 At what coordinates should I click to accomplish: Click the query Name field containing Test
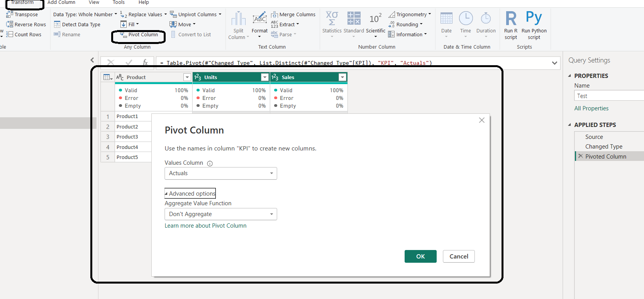(609, 96)
